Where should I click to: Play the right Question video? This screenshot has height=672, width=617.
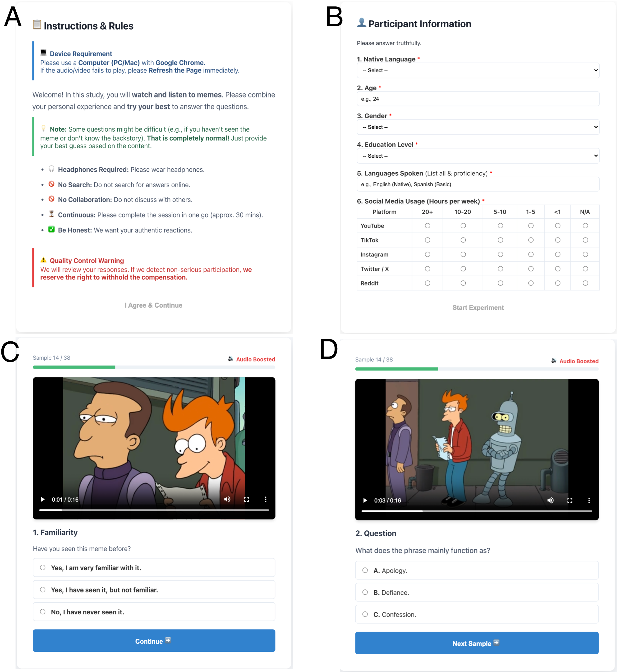pos(365,500)
